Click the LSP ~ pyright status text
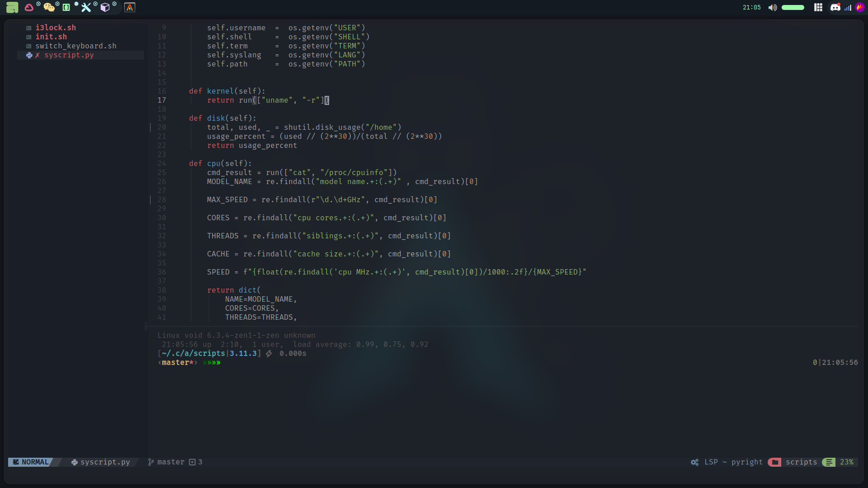Image resolution: width=868 pixels, height=488 pixels. point(733,462)
